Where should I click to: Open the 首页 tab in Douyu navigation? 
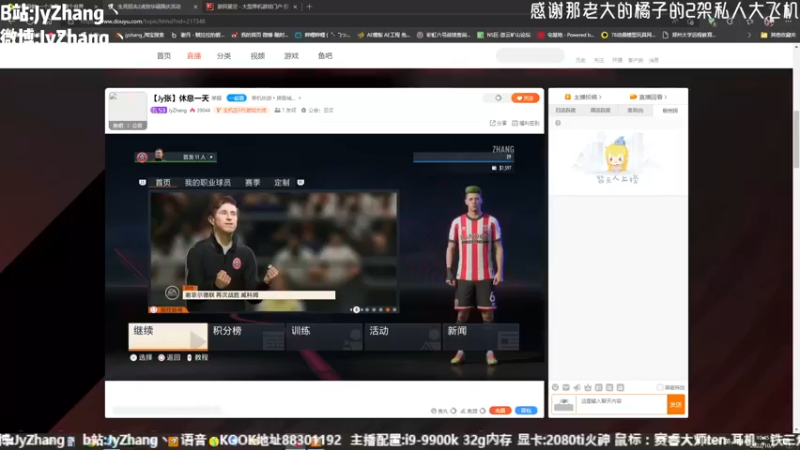(164, 56)
